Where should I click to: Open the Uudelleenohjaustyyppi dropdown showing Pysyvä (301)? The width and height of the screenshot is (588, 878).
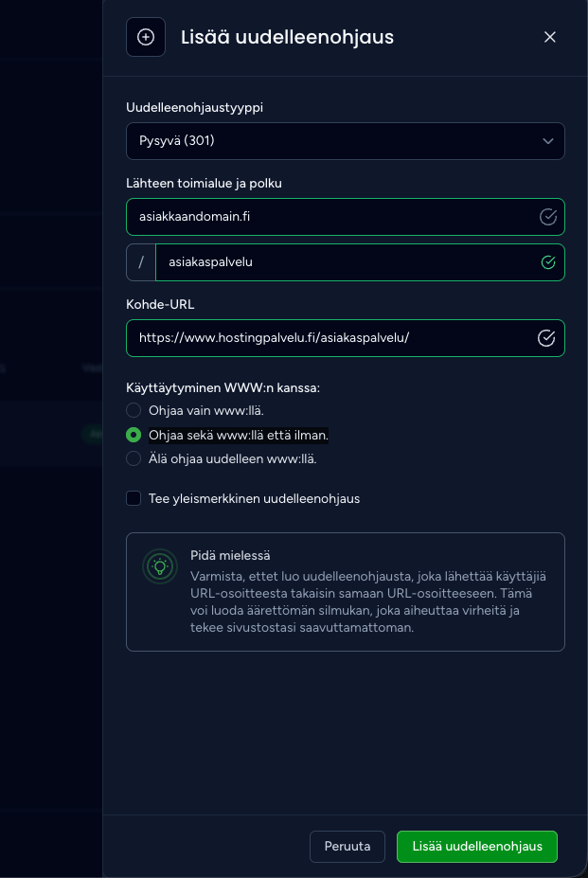(346, 141)
